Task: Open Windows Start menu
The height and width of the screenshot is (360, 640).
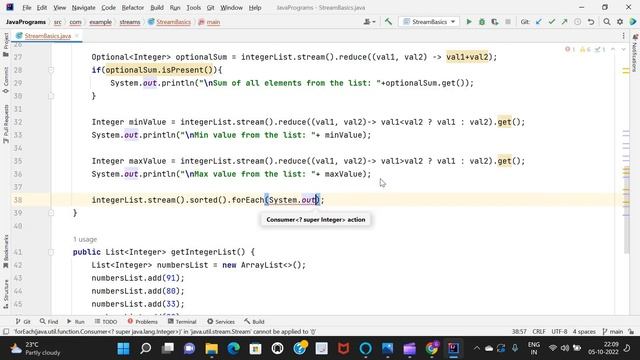Action: tap(123, 349)
